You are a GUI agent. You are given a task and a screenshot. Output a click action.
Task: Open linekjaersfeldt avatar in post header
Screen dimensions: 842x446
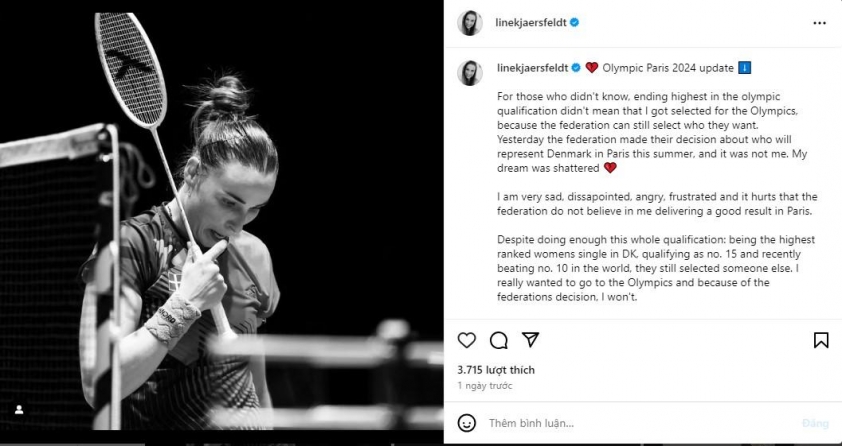470,23
